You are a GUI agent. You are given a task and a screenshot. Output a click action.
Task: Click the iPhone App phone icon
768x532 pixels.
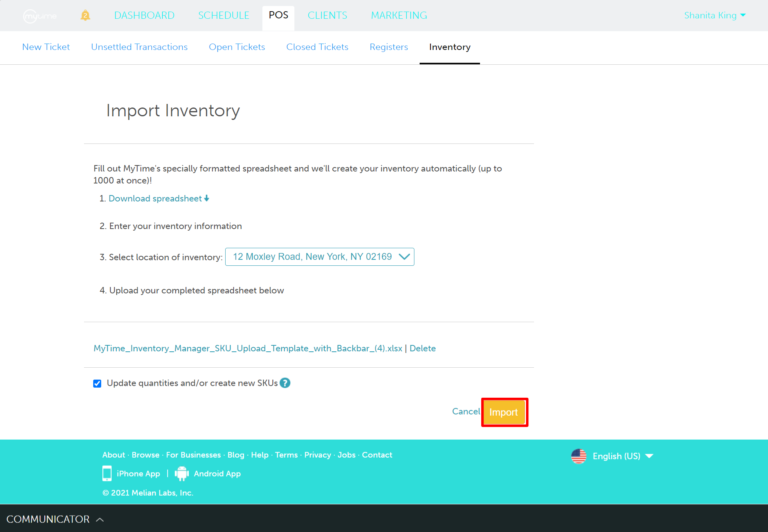tap(107, 473)
